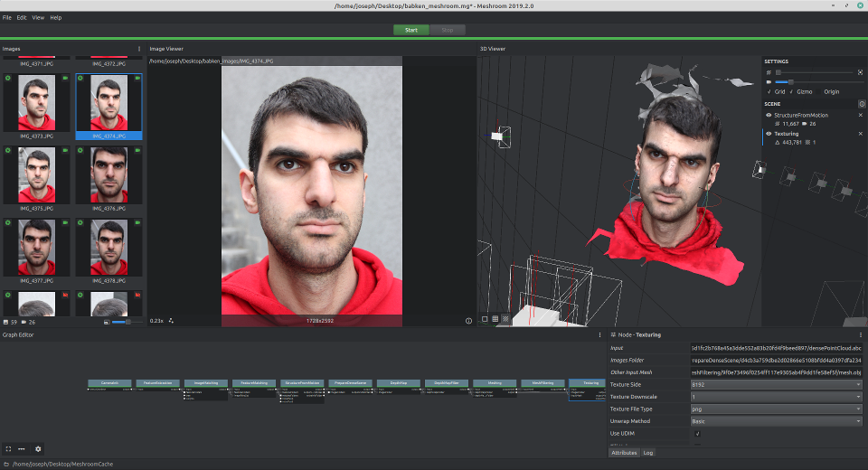Remove StructureFromMotion from the scene
Image resolution: width=868 pixels, height=470 pixels.
[x=860, y=115]
